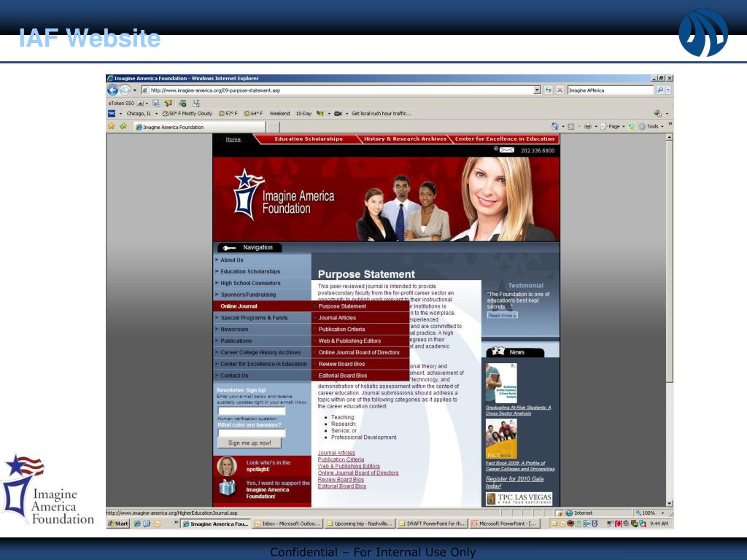
Task: Click Web & Publishing Editors page link
Action: 349,466
